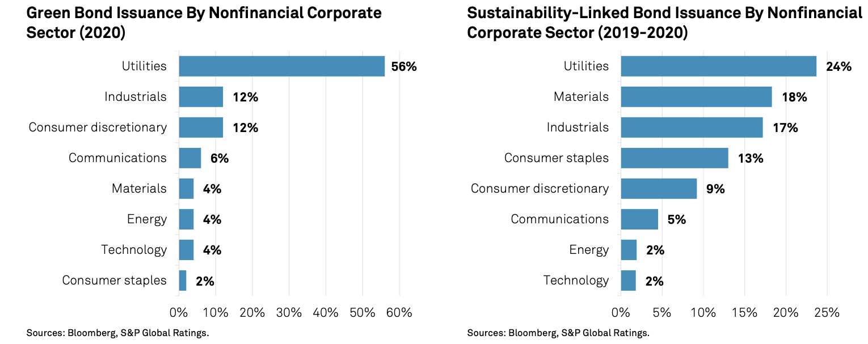Click the 56% data label
This screenshot has height=344, width=868.
pos(404,67)
